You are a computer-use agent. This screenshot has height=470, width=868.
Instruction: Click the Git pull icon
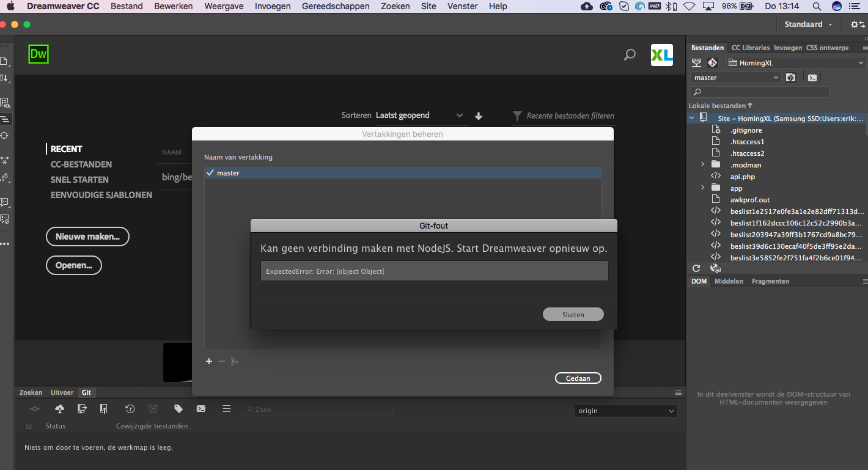point(83,409)
